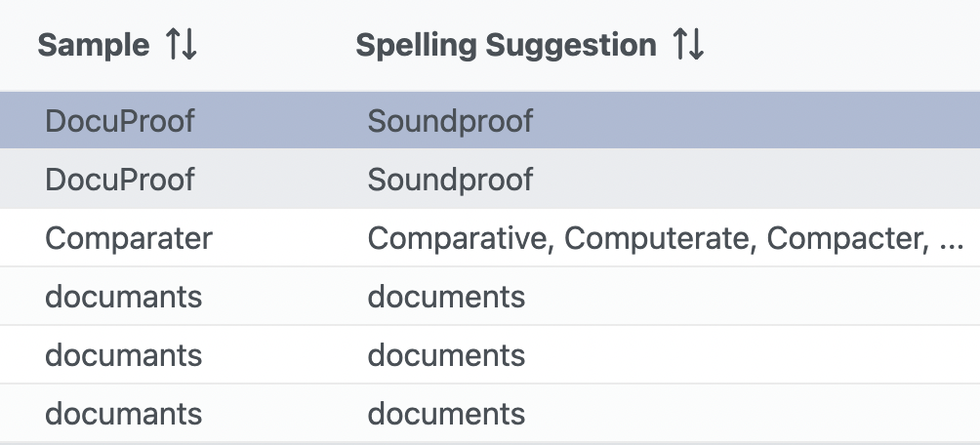Click the documents suggestion in second documants row
980x445 pixels.
[x=446, y=355]
